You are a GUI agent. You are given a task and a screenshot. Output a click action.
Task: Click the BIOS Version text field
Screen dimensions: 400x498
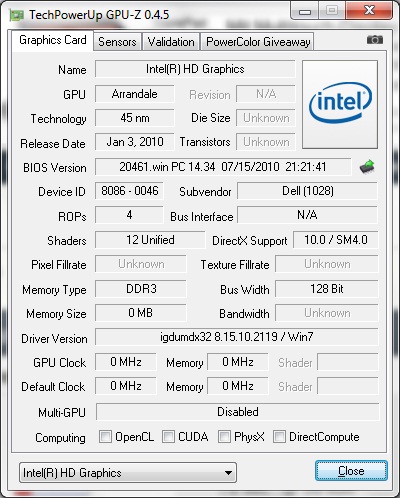[223, 167]
